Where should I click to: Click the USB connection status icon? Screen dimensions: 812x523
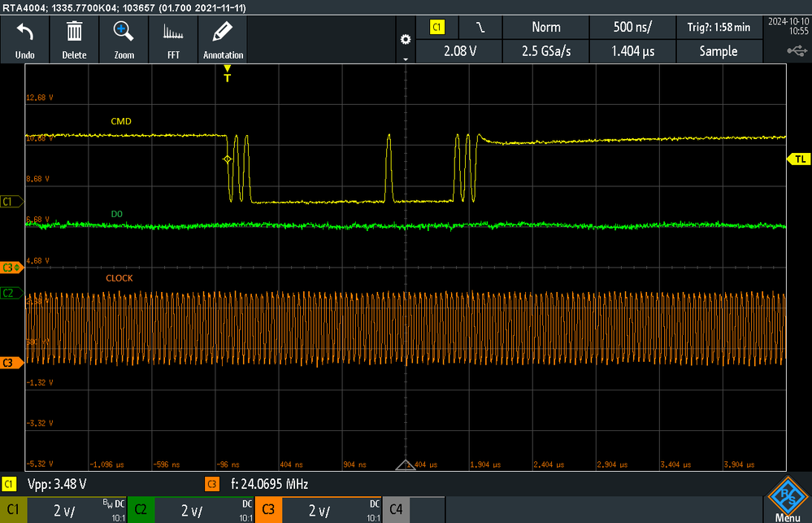click(x=797, y=50)
